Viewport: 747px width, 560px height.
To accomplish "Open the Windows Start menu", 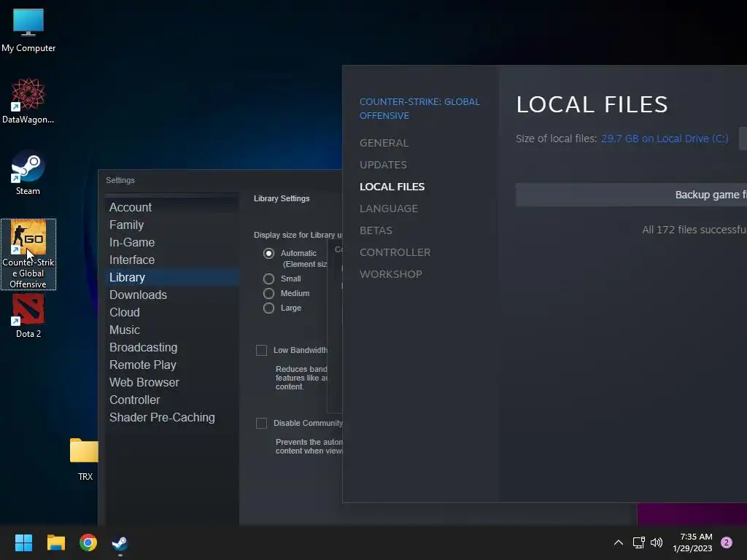I will pos(23,542).
